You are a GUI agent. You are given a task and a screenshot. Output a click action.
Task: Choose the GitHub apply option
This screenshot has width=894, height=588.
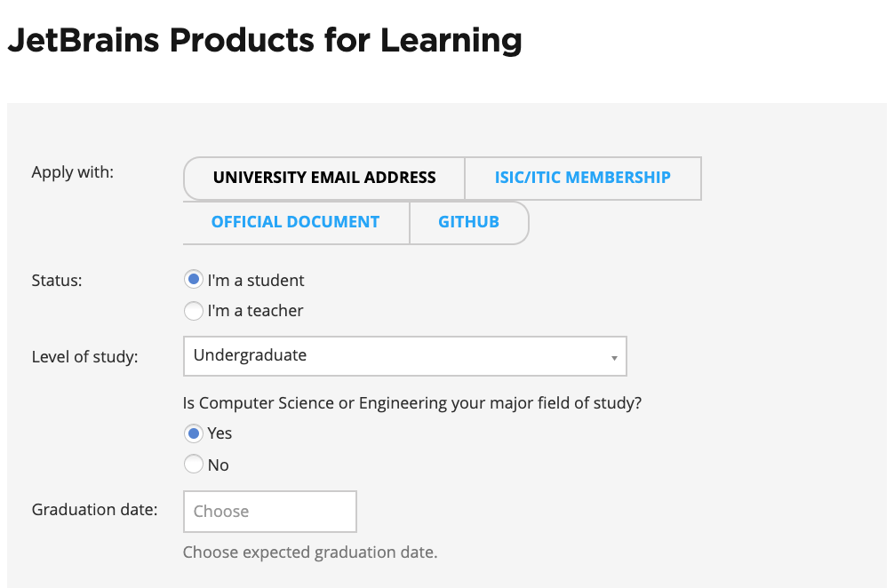click(x=468, y=222)
